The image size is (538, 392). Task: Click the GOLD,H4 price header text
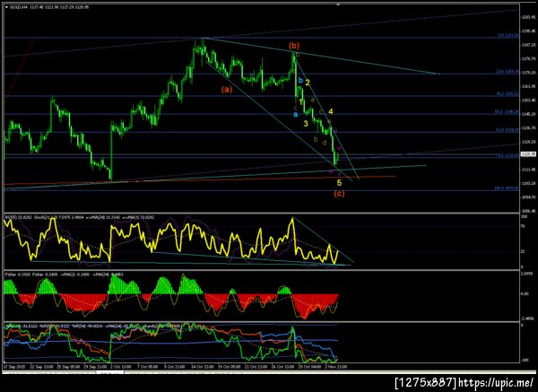(49, 7)
